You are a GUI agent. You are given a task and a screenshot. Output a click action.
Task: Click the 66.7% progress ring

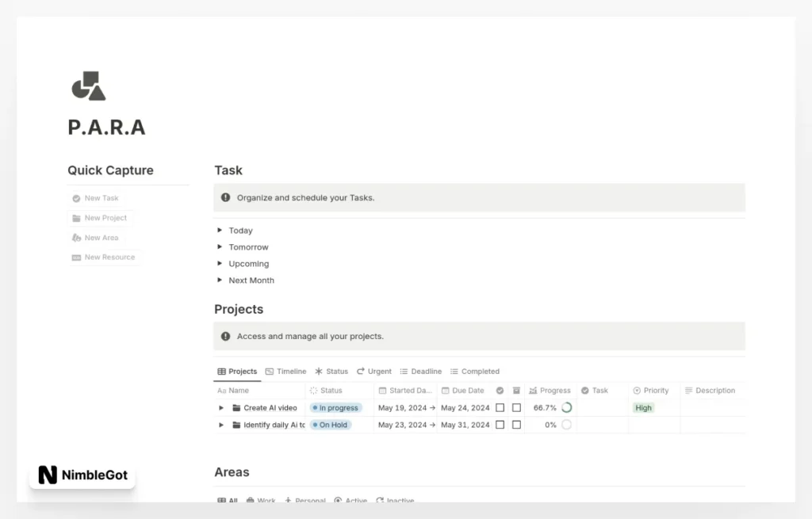click(x=567, y=407)
